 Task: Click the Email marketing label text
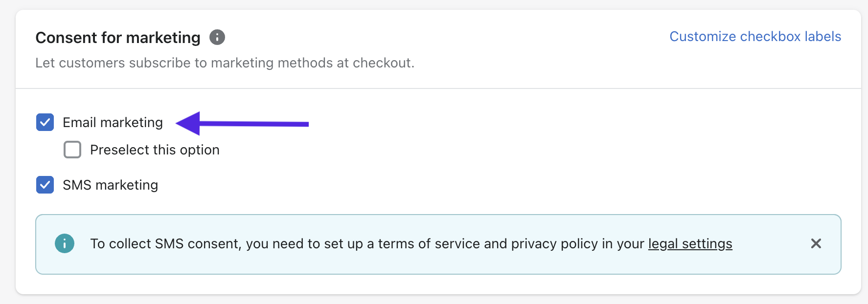(x=113, y=122)
